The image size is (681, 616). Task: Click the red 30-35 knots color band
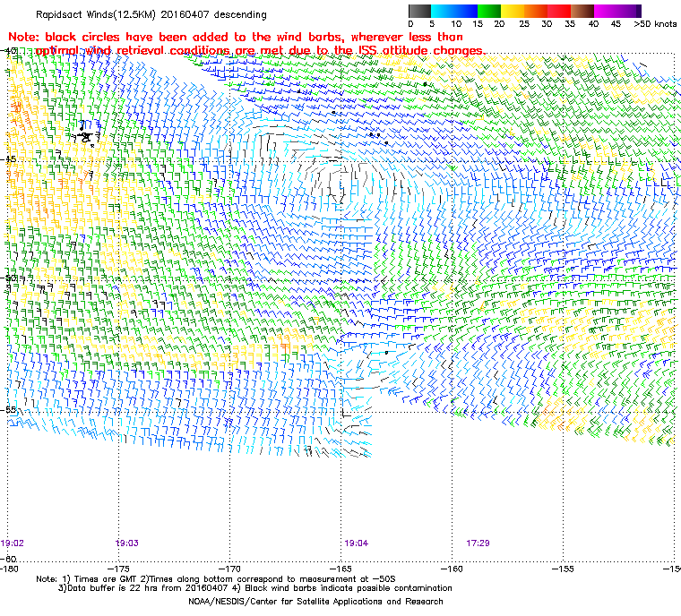coord(559,11)
